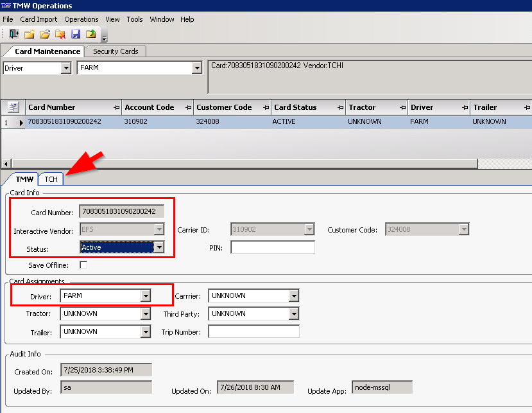Image resolution: width=532 pixels, height=413 pixels.
Task: Open the Customer Code 324008 dropdown
Action: click(464, 229)
